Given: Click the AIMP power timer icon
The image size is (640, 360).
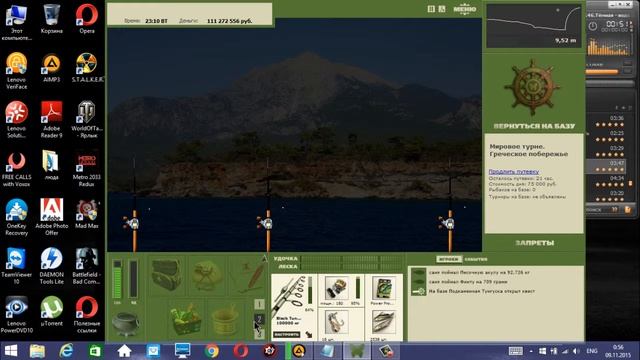Looking at the screenshot, I should point(593,26).
